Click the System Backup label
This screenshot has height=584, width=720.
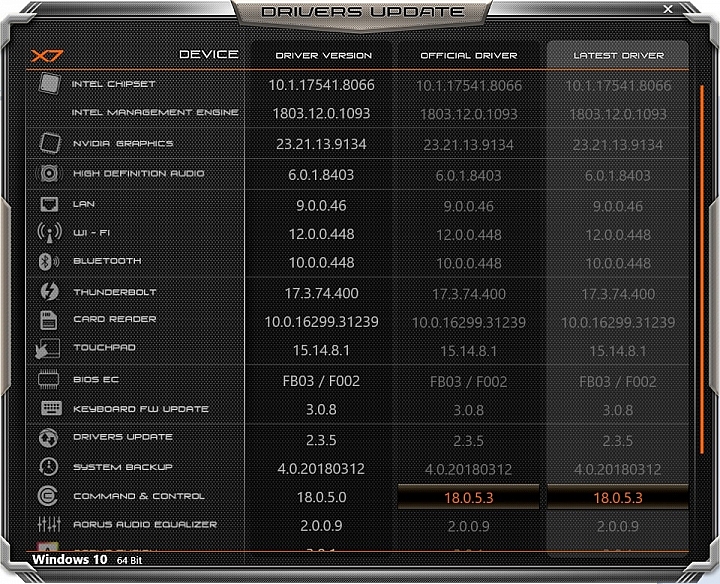[x=123, y=467]
